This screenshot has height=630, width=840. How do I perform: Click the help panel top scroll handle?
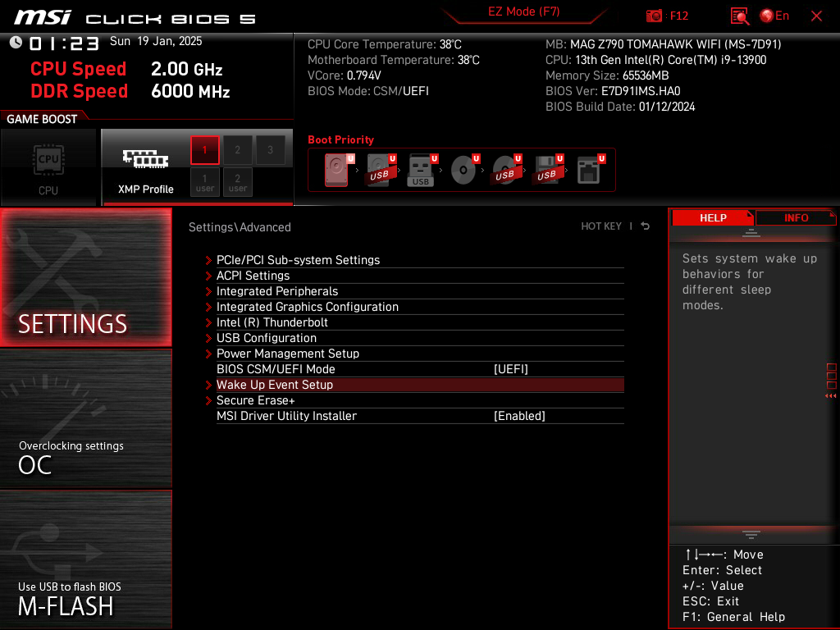coord(751,232)
